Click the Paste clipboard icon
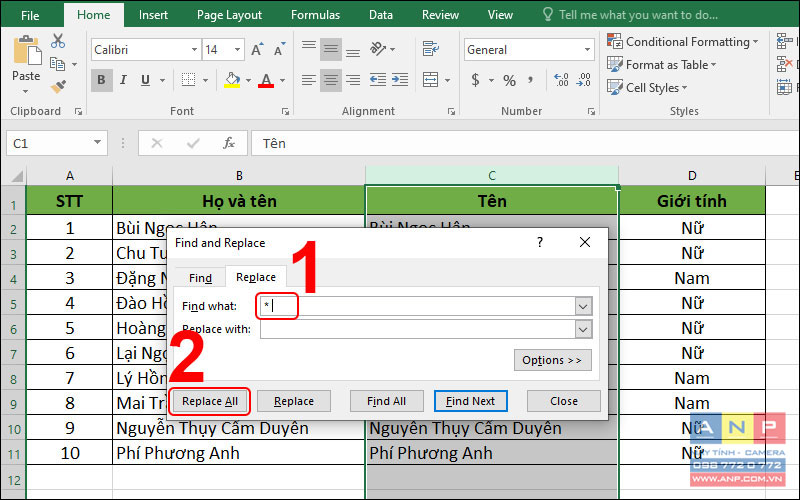The image size is (800, 500). 27,50
